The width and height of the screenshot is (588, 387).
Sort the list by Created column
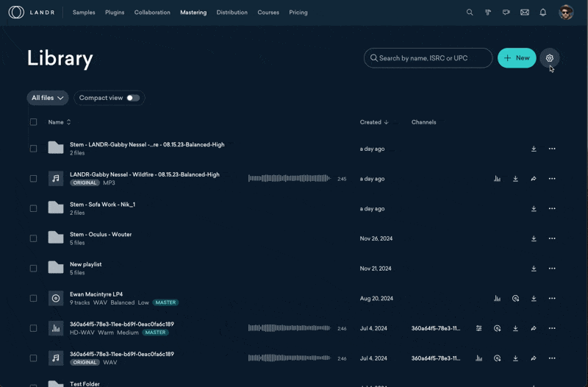coord(374,122)
